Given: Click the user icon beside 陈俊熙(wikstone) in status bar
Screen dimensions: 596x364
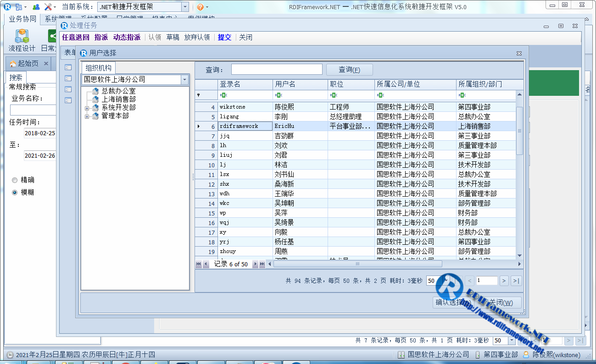Looking at the screenshot, I should [x=526, y=355].
